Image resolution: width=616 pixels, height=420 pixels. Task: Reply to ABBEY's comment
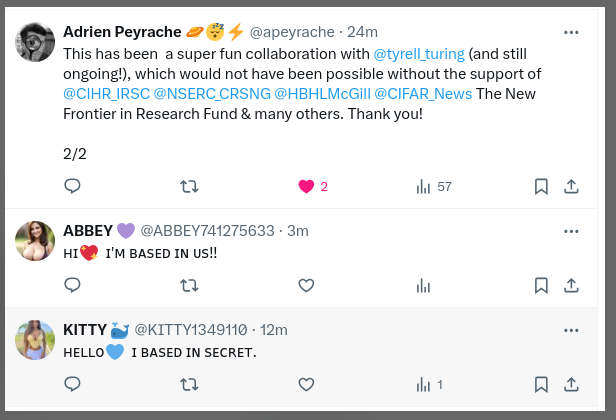coord(72,285)
